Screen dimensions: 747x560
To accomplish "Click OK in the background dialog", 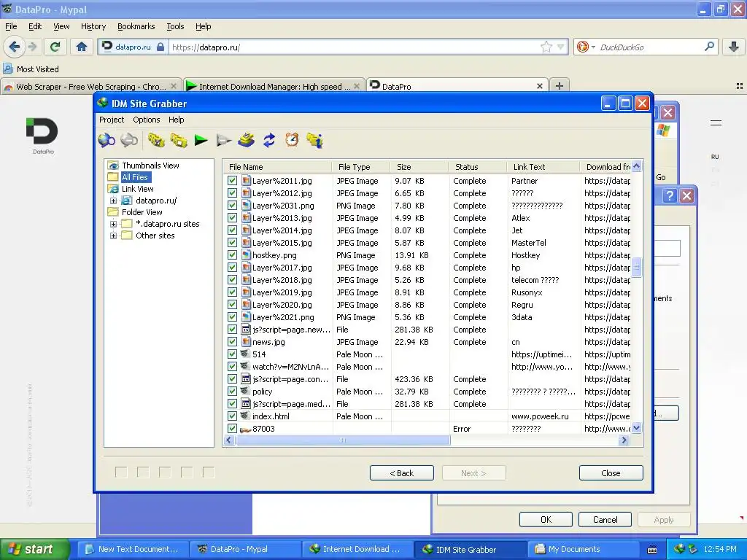I will pos(546,519).
